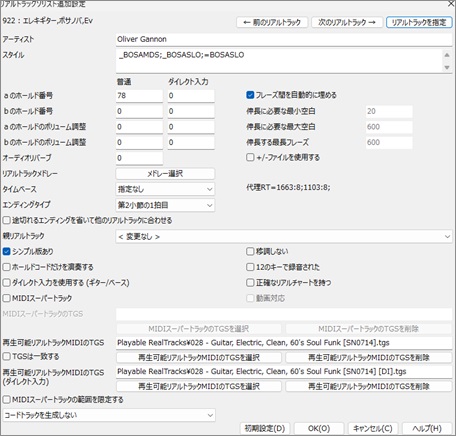
Task: Click オーディオリバーブ input field
Action: 139,158
